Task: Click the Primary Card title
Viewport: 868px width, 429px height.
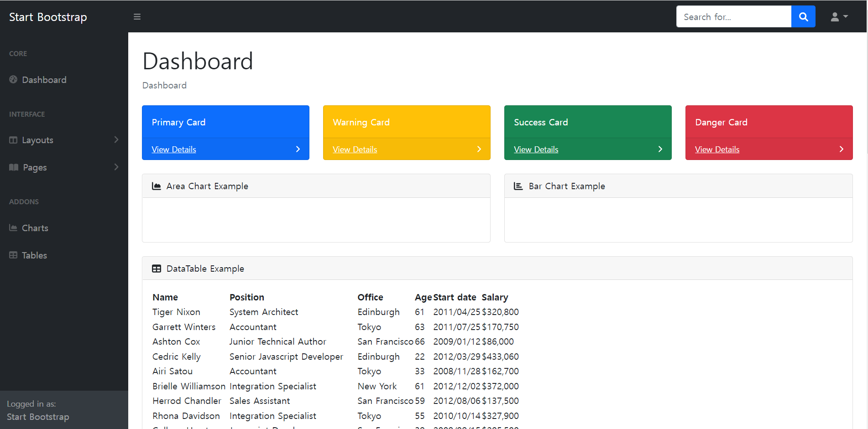Action: click(178, 122)
